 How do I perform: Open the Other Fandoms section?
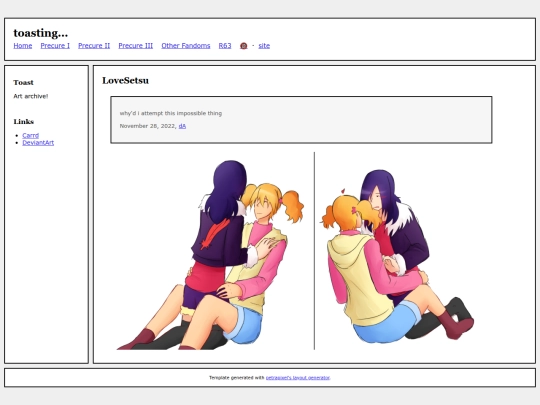click(186, 45)
